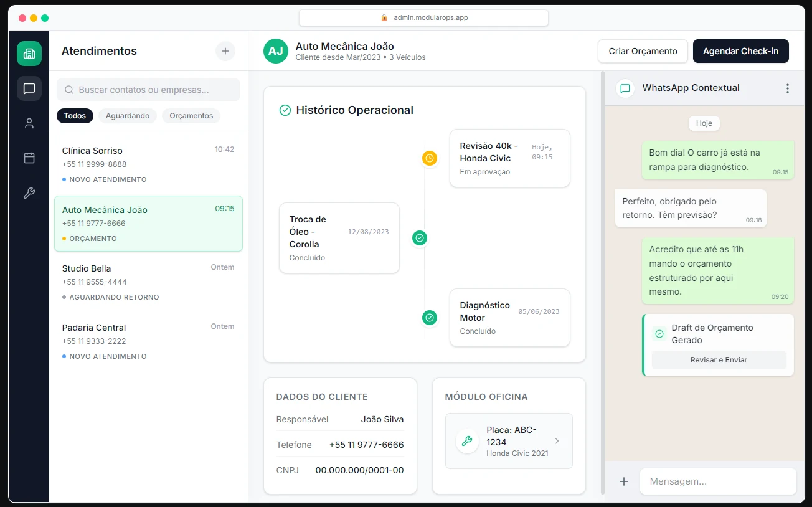Click the Placa: ABC-1234 vehicle card
Screen dimensions: 812x507
509,441
